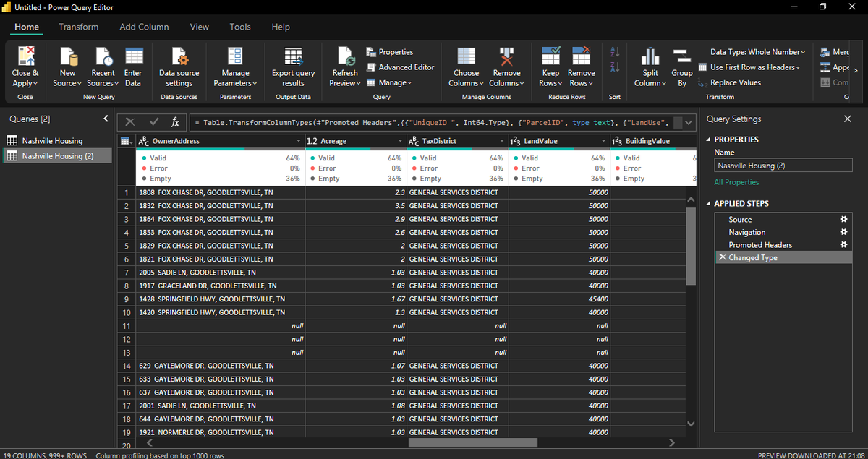Open the Add Column tab

pos(144,27)
